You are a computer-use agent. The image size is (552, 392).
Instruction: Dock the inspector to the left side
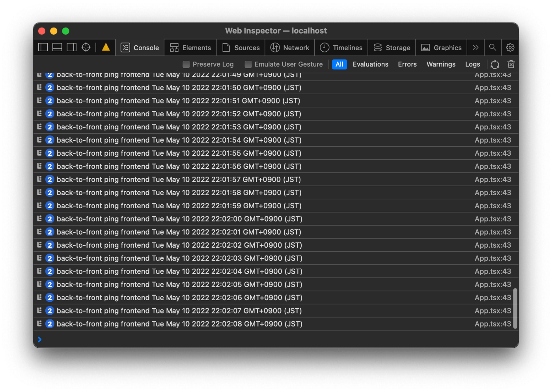43,47
